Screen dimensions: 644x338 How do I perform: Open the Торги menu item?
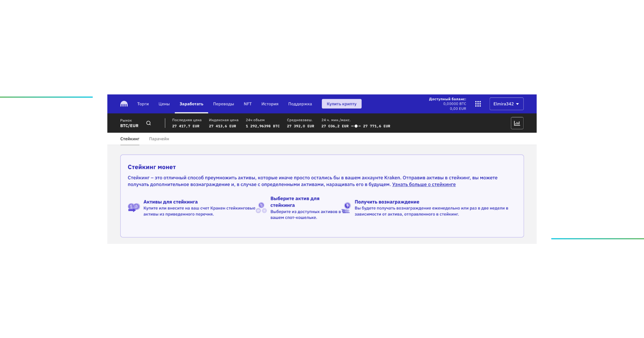[143, 104]
